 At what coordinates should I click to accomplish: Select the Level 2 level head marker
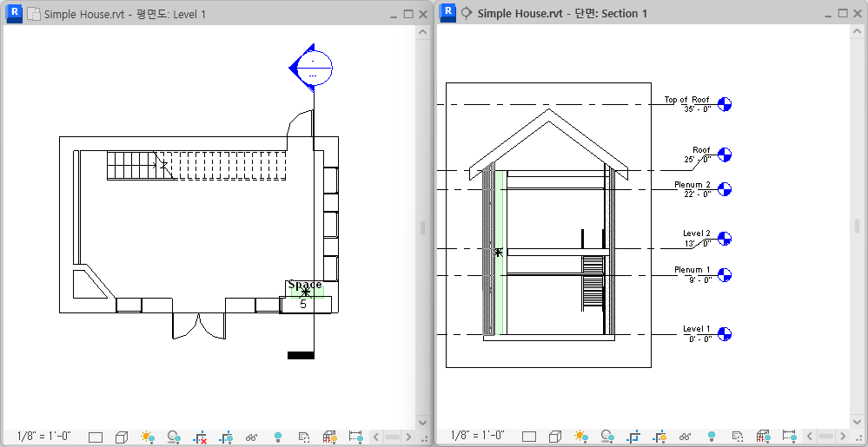pyautogui.click(x=724, y=239)
